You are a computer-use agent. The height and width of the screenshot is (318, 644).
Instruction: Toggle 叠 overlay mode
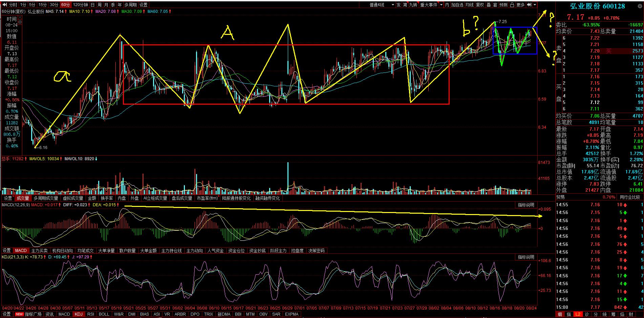(489, 5)
